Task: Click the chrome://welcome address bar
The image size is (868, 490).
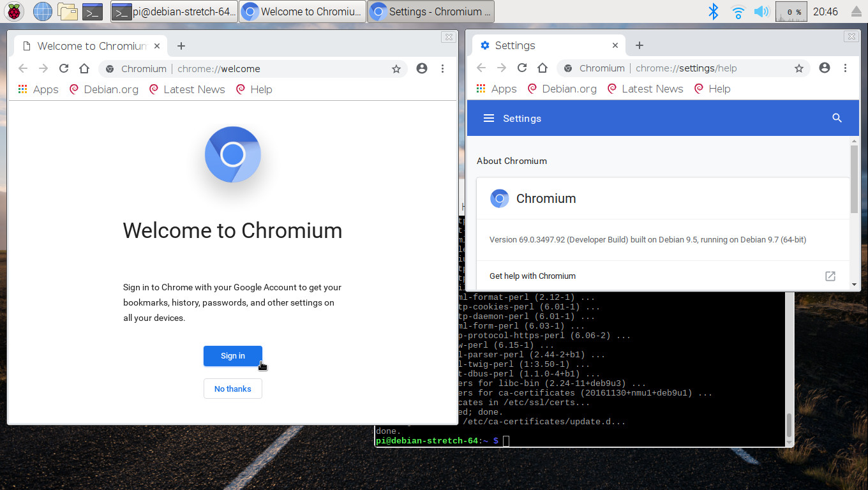Action: [252, 68]
